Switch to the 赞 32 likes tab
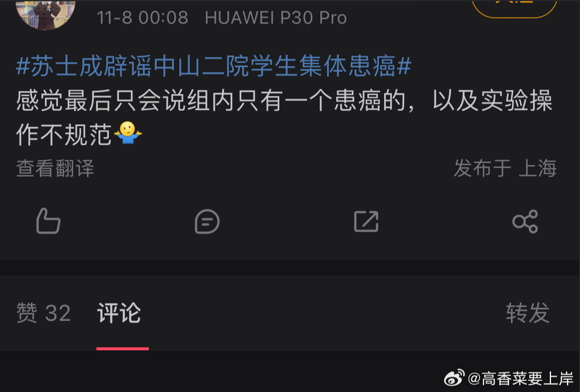 click(43, 313)
